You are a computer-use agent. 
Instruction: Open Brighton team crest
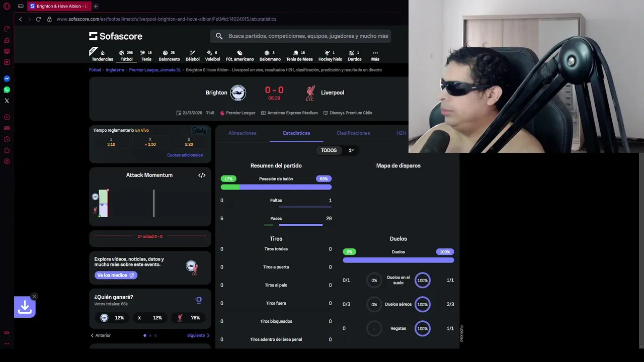click(x=238, y=93)
